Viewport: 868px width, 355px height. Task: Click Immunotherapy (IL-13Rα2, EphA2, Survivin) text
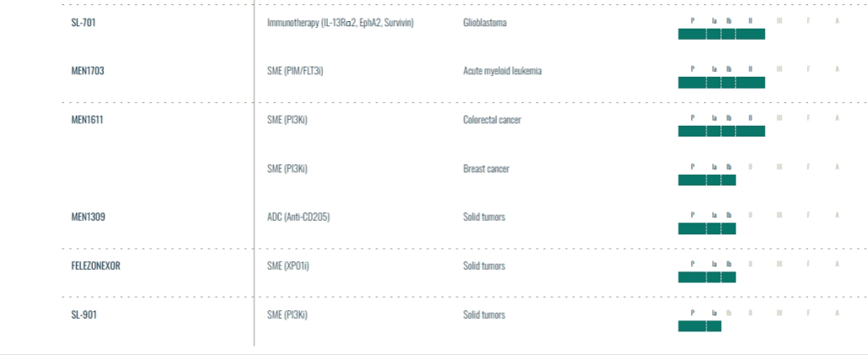[x=340, y=23]
